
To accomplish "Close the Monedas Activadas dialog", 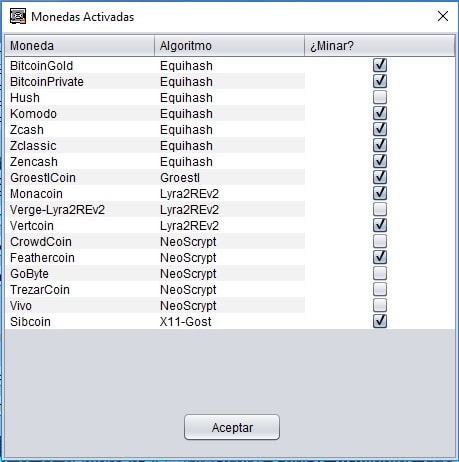I will 443,16.
